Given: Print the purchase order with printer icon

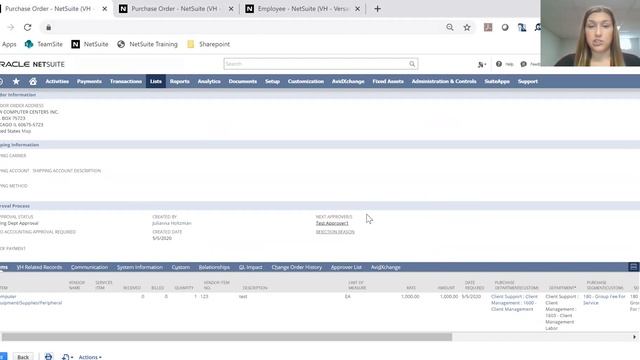Looking at the screenshot, I should click(x=49, y=357).
